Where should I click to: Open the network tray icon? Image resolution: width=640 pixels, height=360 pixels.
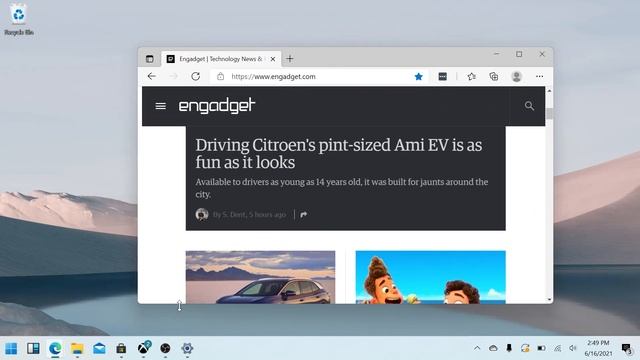point(557,348)
